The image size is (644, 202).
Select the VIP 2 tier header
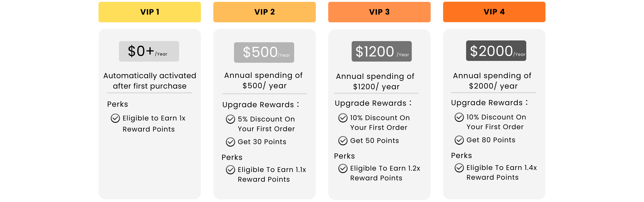(x=264, y=12)
